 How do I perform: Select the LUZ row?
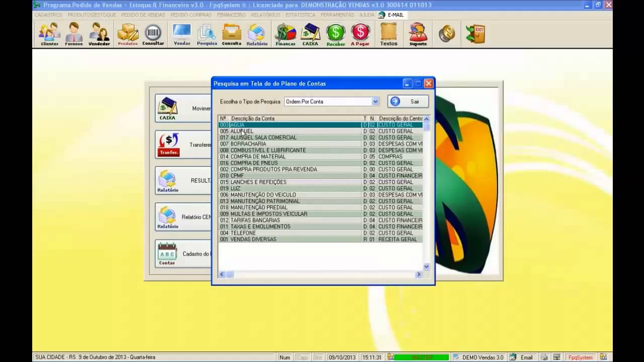pos(320,189)
